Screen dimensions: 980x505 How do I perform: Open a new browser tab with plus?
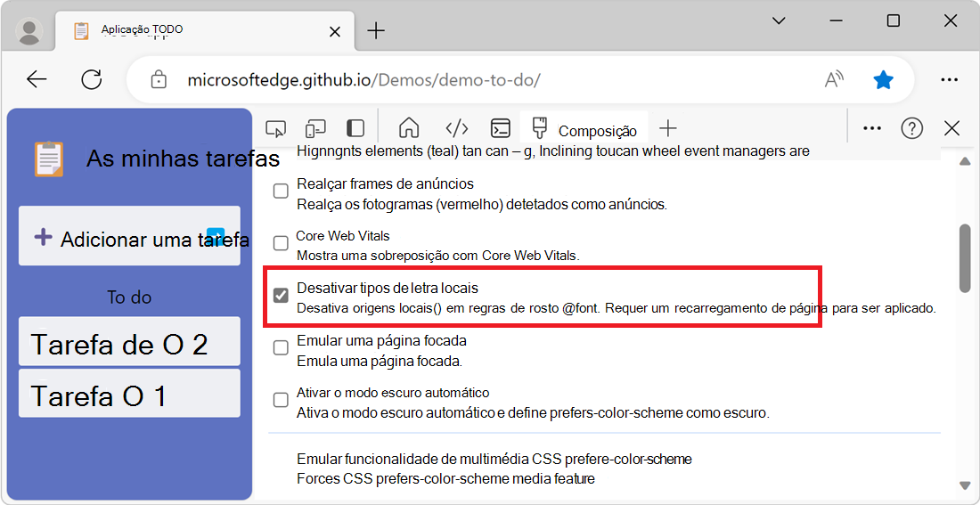pos(376,30)
